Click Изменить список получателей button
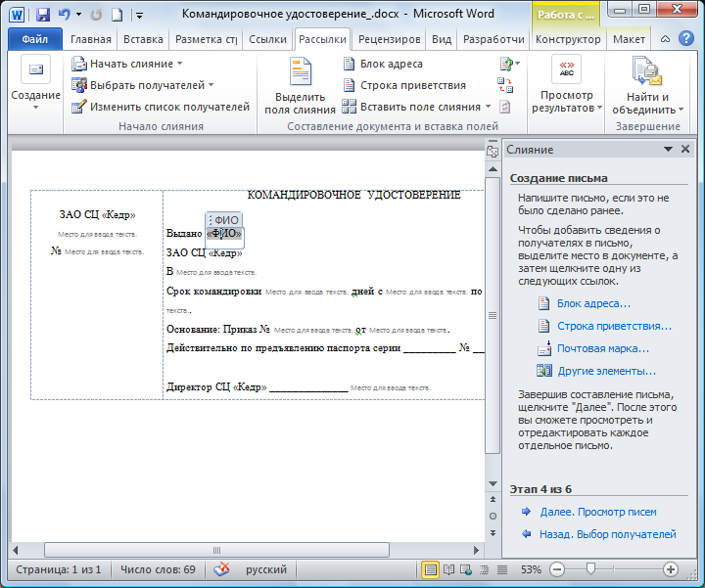 161,107
